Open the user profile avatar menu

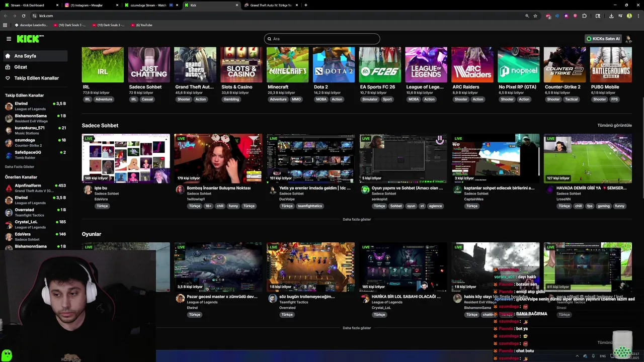click(x=628, y=39)
